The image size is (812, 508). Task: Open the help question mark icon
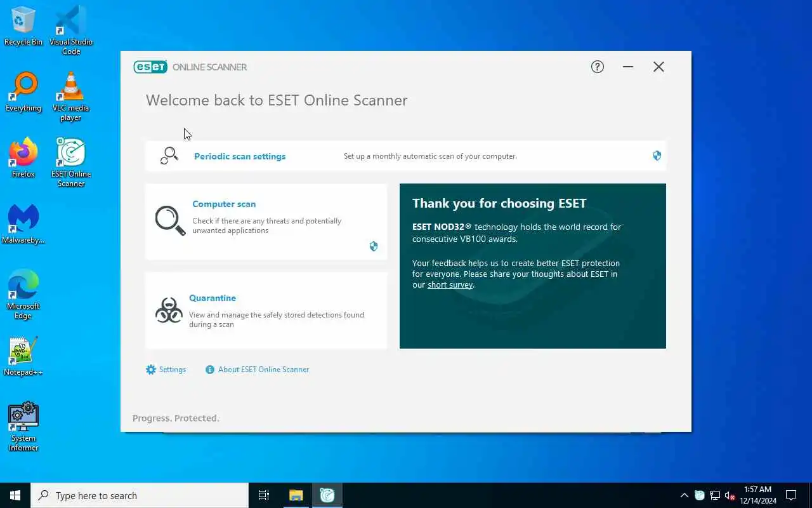tap(597, 67)
